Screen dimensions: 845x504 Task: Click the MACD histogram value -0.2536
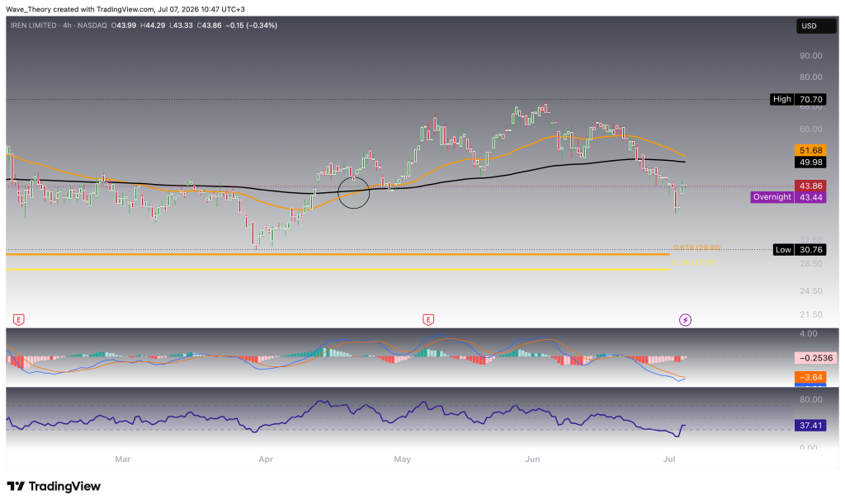coord(815,357)
